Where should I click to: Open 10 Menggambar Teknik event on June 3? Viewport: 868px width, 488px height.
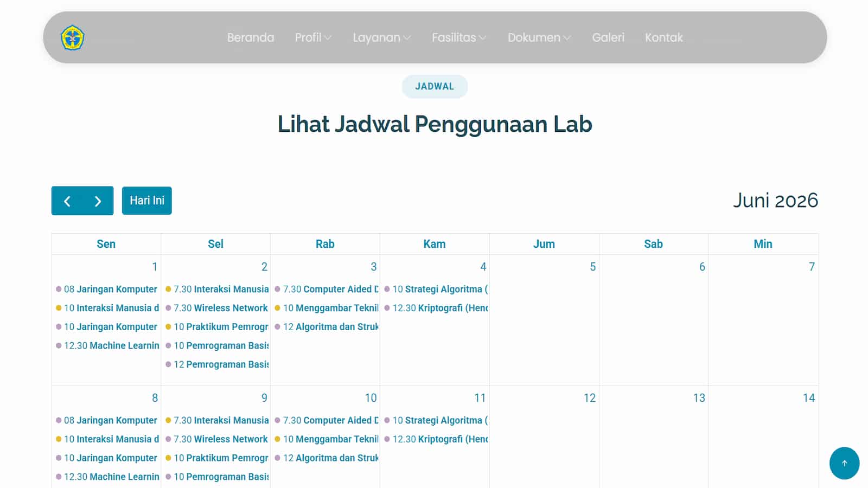pos(326,308)
